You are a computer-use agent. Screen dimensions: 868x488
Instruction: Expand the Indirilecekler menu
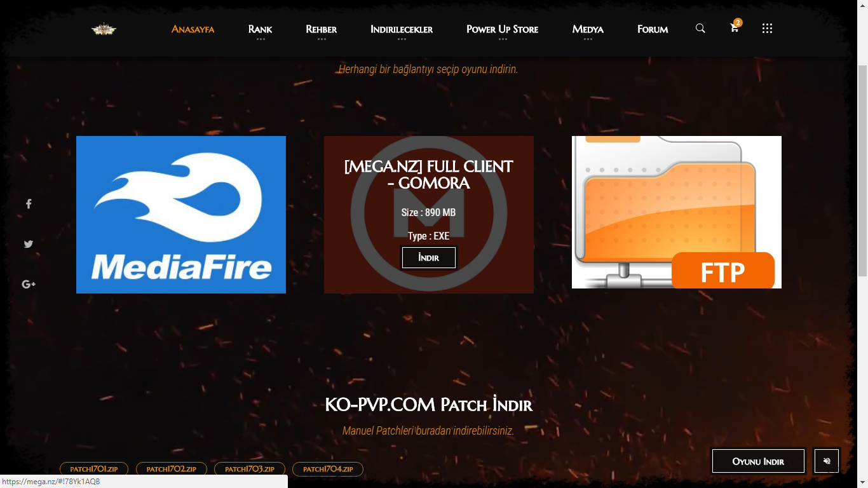pos(402,29)
